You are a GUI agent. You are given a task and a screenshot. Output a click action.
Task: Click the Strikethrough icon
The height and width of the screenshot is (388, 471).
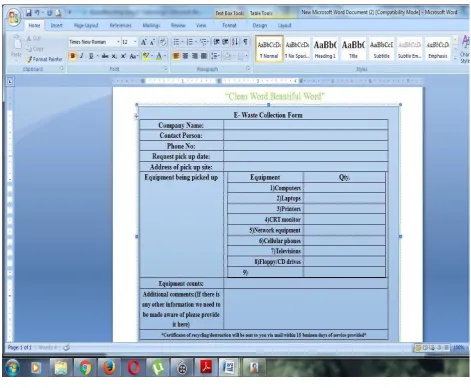(x=105, y=56)
